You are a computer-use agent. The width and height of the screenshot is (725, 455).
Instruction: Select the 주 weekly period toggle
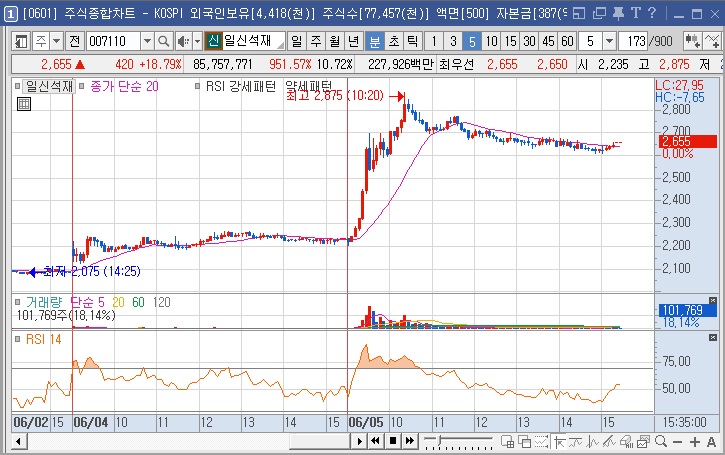(x=316, y=41)
